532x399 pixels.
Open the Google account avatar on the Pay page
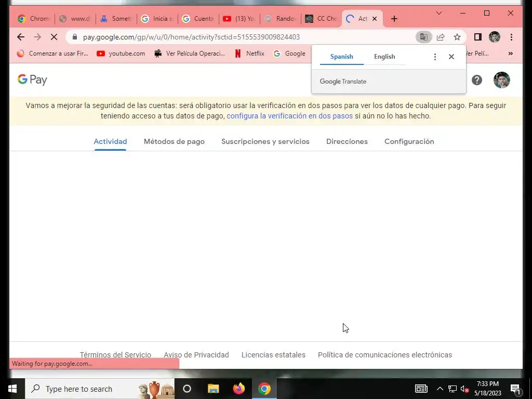(x=501, y=80)
